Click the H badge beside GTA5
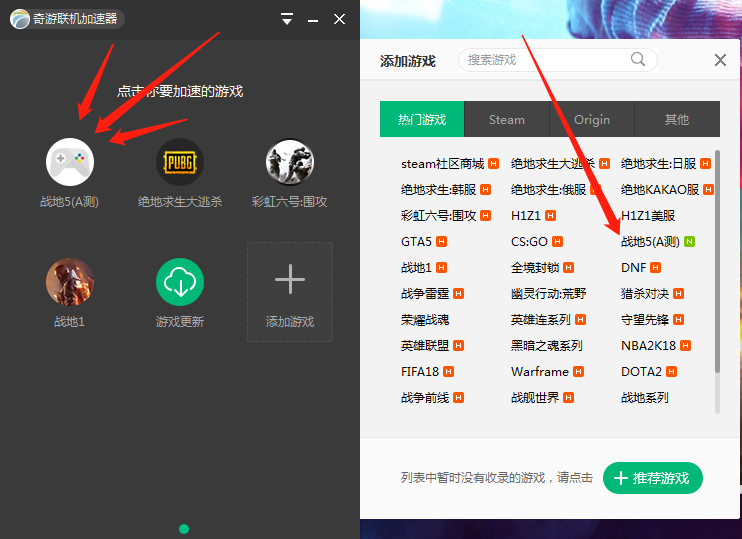The image size is (742, 539). [x=442, y=242]
